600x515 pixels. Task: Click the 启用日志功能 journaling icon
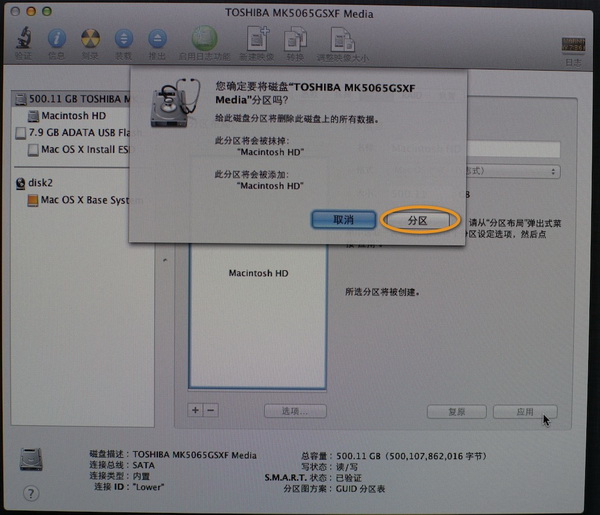point(204,38)
